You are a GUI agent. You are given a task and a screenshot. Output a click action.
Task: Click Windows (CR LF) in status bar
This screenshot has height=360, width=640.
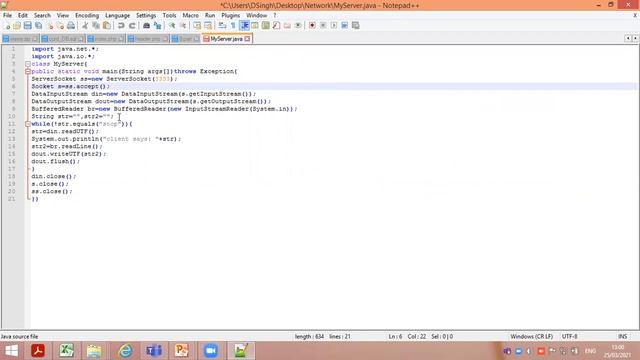(531, 337)
